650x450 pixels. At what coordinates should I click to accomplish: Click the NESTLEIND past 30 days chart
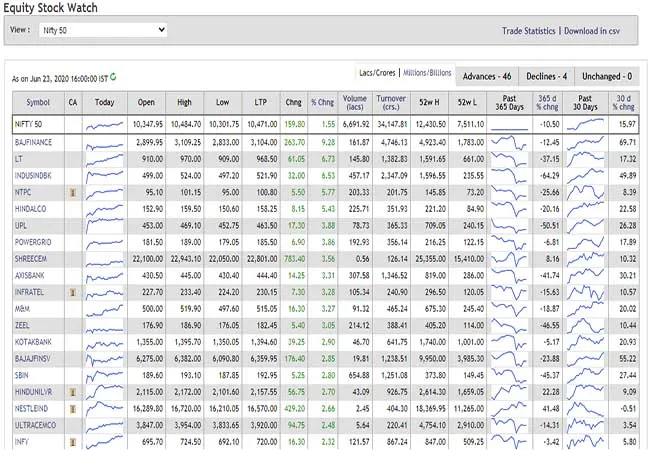pyautogui.click(x=585, y=409)
